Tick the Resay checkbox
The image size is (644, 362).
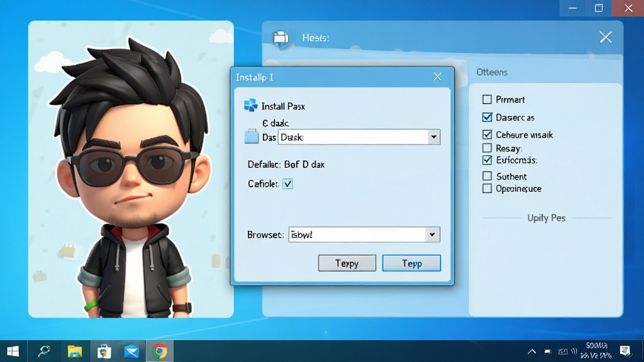pyautogui.click(x=487, y=148)
